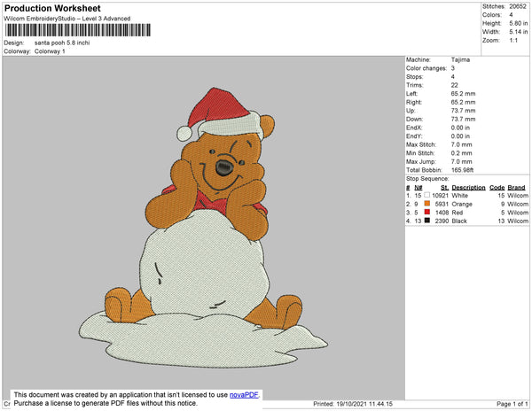Click the 'Brand' column header

pyautogui.click(x=516, y=188)
